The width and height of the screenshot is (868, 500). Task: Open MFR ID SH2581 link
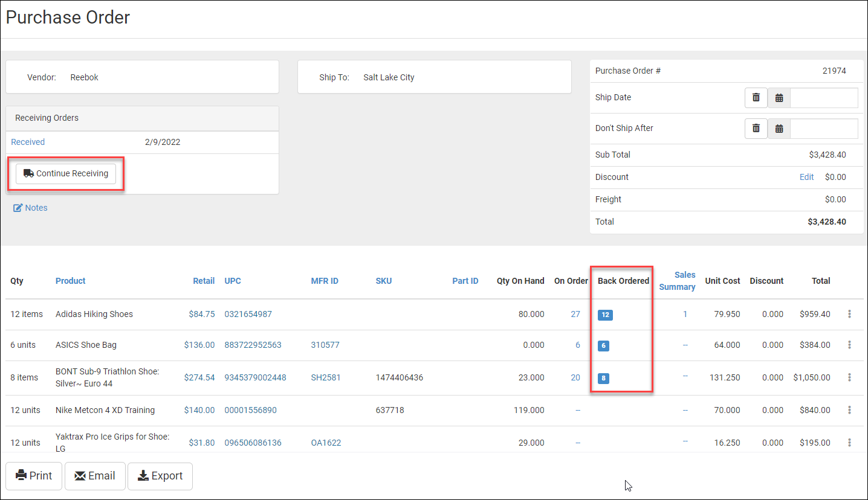[x=326, y=377]
